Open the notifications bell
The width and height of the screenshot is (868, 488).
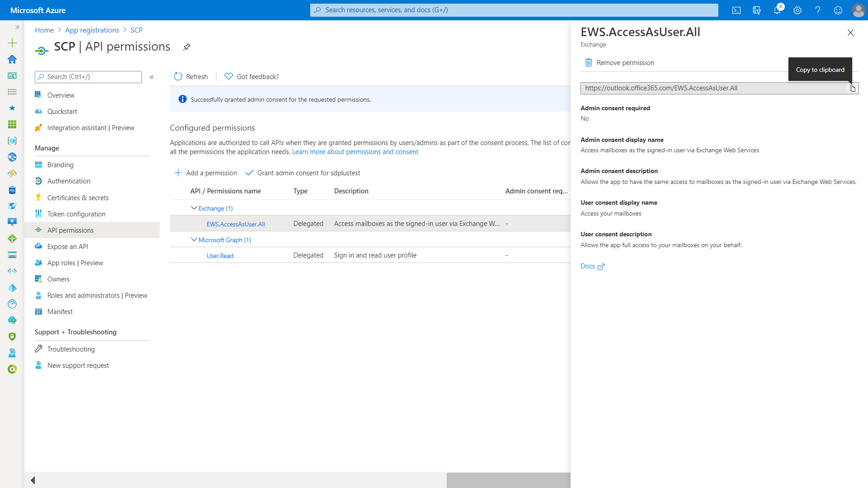pyautogui.click(x=777, y=10)
